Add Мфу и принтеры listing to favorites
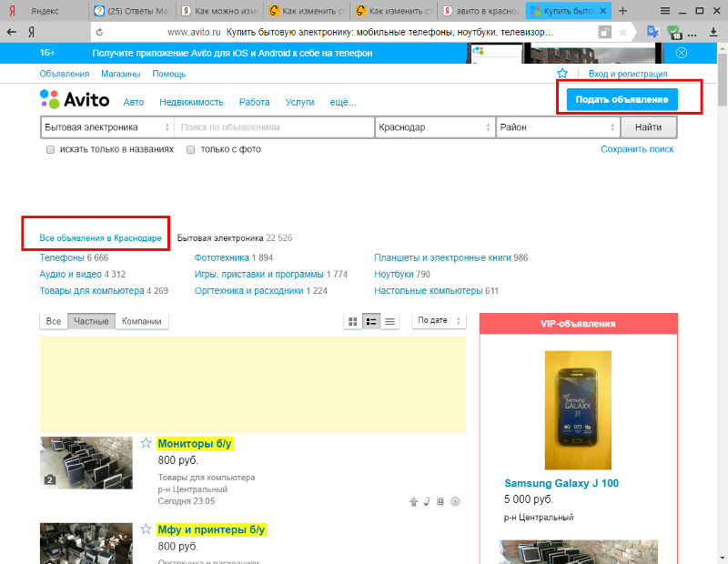The height and width of the screenshot is (564, 728). (146, 529)
